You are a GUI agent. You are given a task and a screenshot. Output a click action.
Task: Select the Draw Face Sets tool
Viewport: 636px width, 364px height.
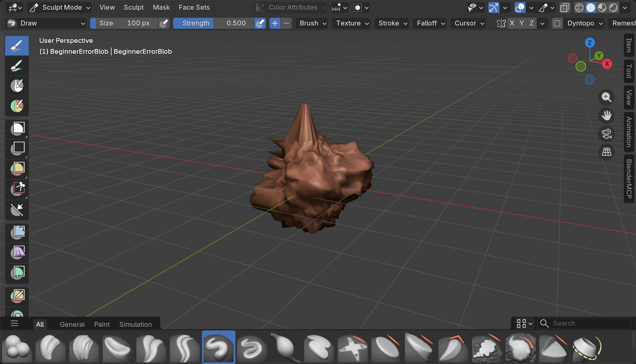tap(17, 106)
